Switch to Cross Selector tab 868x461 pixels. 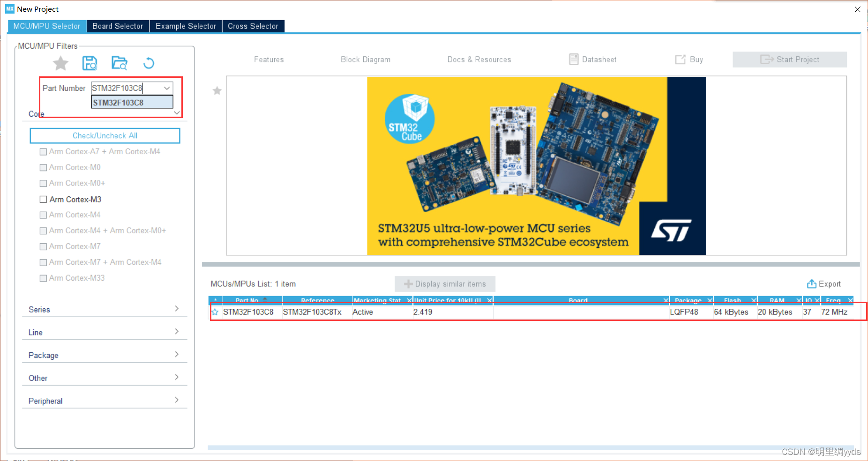tap(253, 26)
